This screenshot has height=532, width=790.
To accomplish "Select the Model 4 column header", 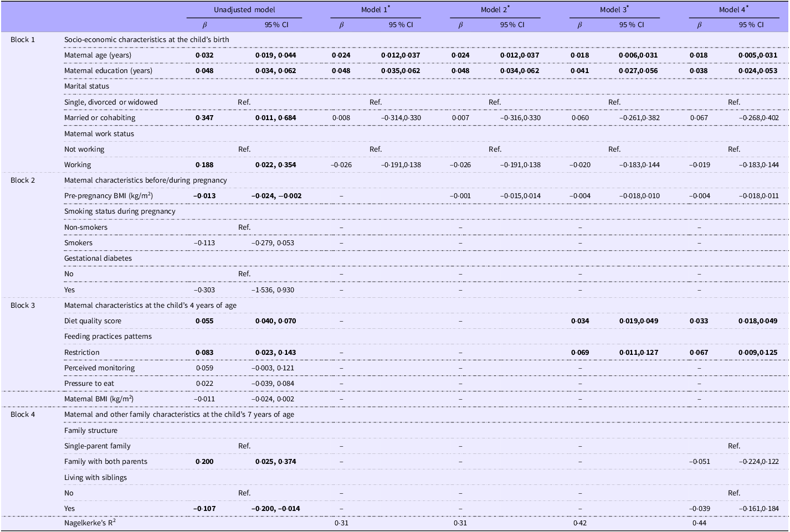I will (x=733, y=10).
